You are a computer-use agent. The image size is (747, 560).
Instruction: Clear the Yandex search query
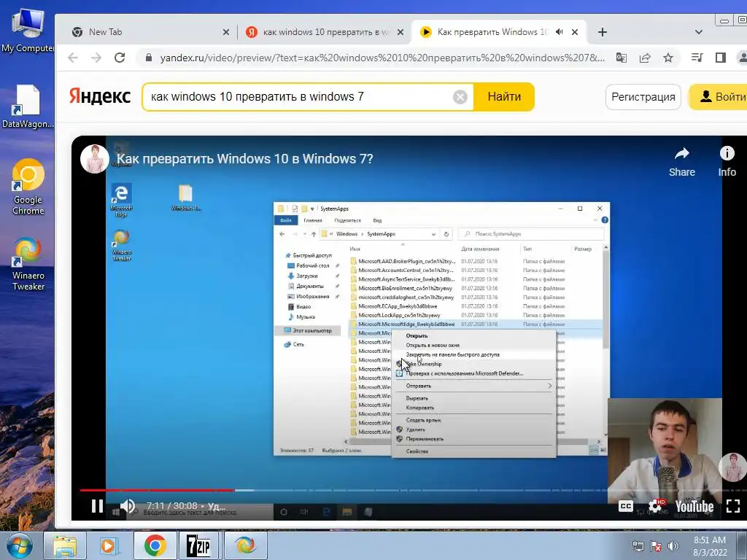pyautogui.click(x=460, y=97)
